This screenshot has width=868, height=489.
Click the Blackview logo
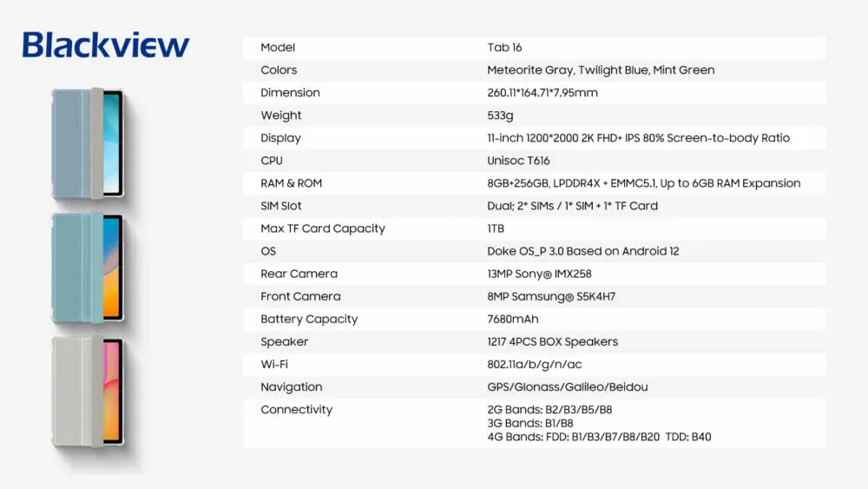105,45
